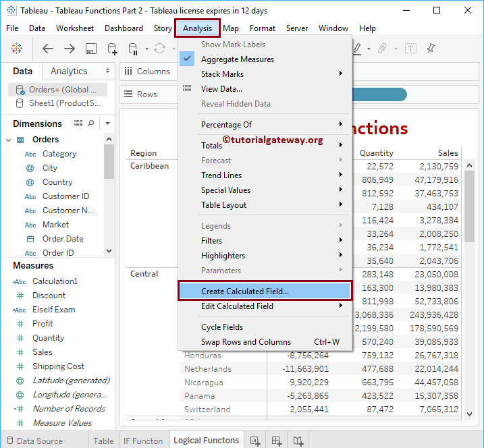Open the Dashboard menu
The width and height of the screenshot is (484, 448).
pos(124,28)
